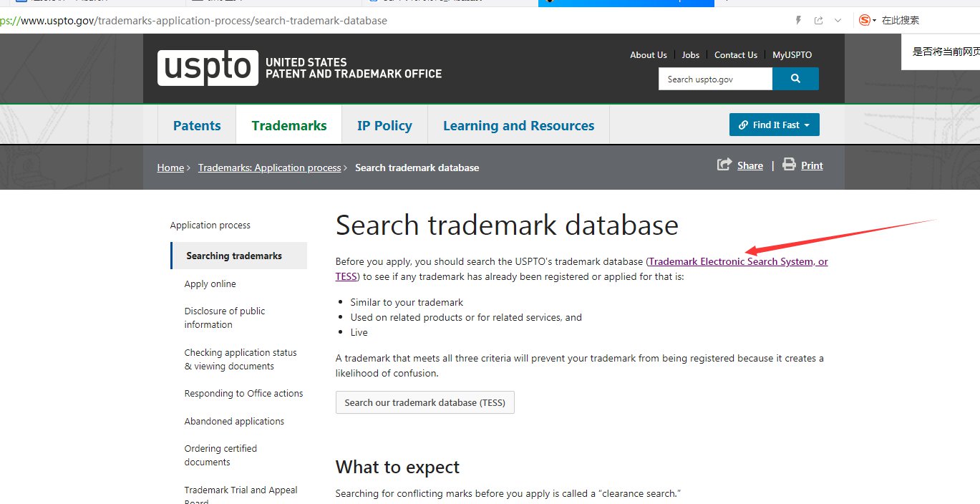Open the Learning and Resources tab
The height and width of the screenshot is (504, 980).
pos(518,125)
